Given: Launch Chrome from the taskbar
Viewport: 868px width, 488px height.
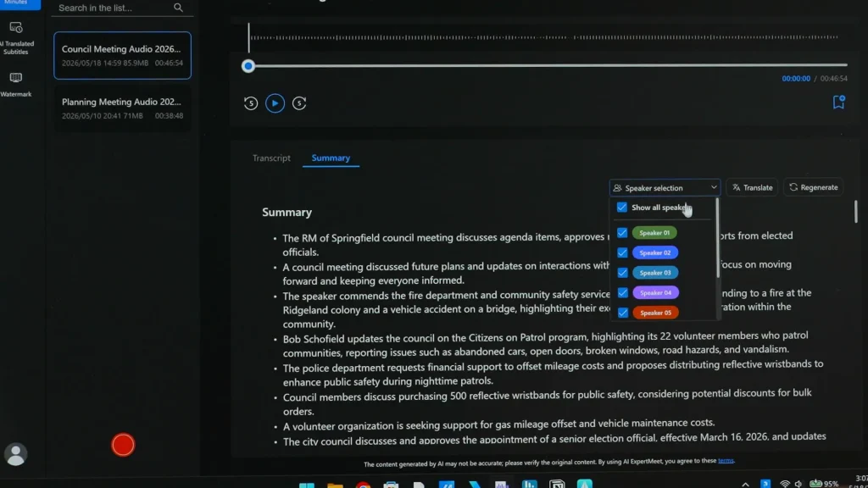Looking at the screenshot, I should pos(363,485).
